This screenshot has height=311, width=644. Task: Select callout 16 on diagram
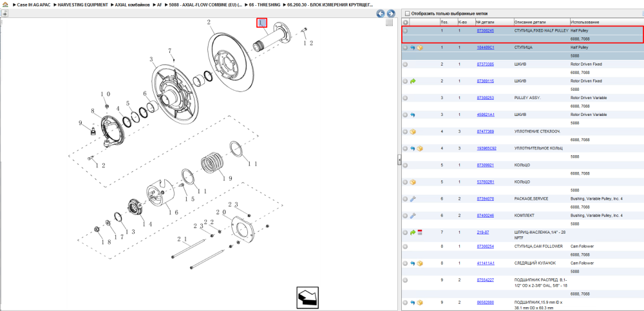click(173, 212)
